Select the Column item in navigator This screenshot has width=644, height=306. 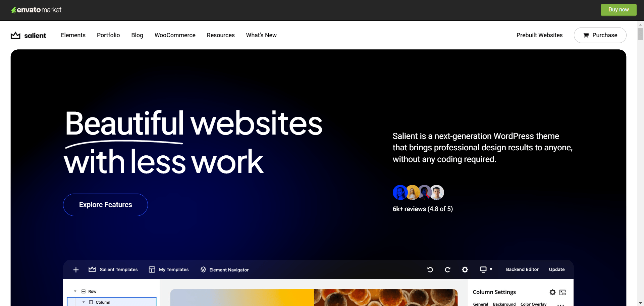(x=103, y=302)
